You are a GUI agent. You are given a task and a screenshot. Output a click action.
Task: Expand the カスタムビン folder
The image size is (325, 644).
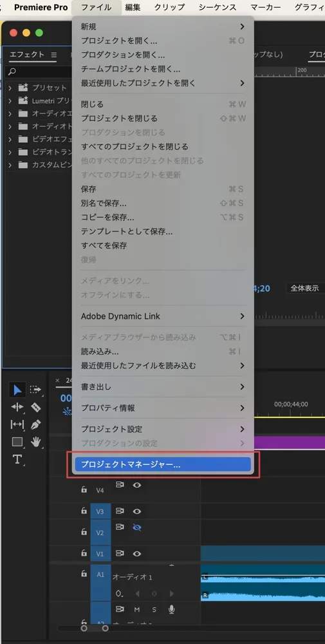click(x=10, y=165)
